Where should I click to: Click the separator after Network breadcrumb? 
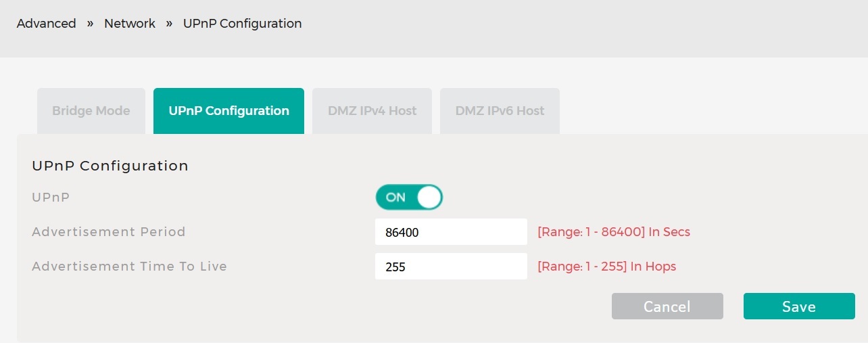pos(169,24)
